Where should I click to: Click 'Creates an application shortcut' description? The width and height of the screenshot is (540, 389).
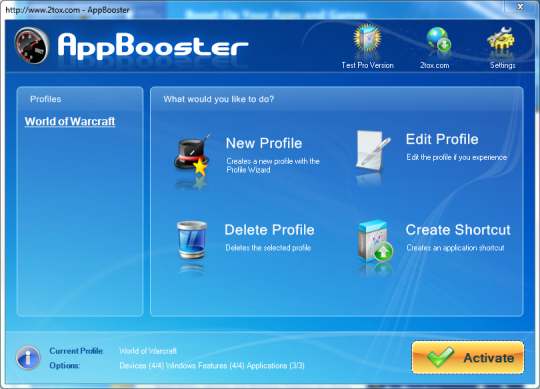coord(455,248)
